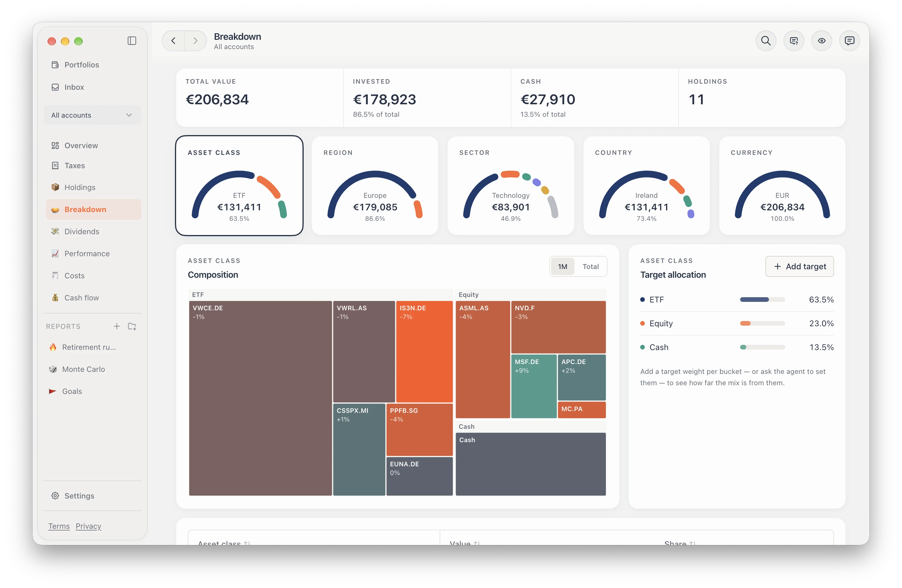The width and height of the screenshot is (902, 588).
Task: Open the Privacy link
Action: 88,526
